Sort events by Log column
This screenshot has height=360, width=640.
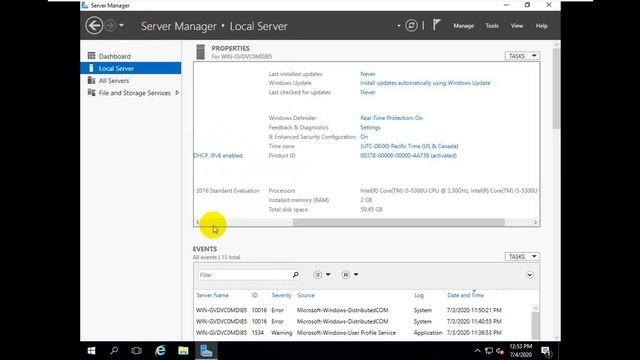point(419,295)
